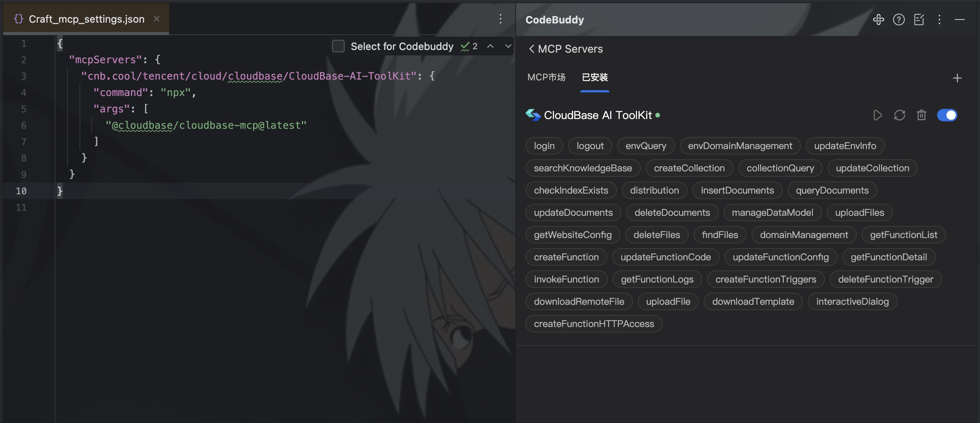Go back from MCP Servers page
This screenshot has width=980, height=423.
(x=532, y=49)
